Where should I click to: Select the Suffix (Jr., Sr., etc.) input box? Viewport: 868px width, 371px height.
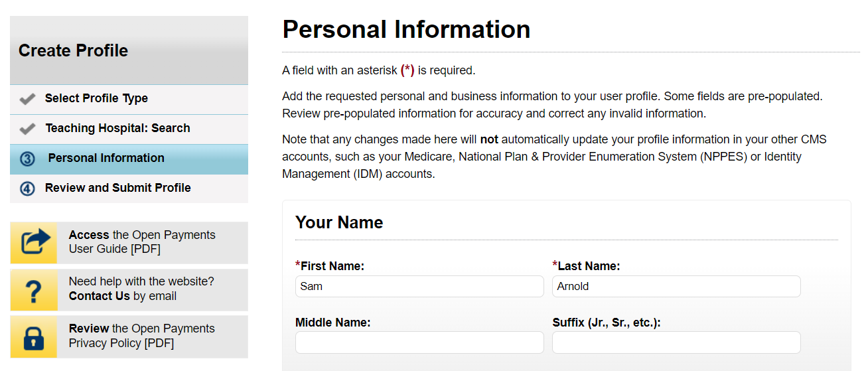(676, 342)
